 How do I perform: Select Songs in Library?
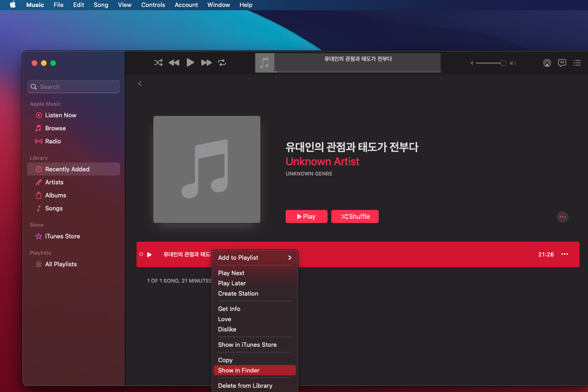coord(54,208)
